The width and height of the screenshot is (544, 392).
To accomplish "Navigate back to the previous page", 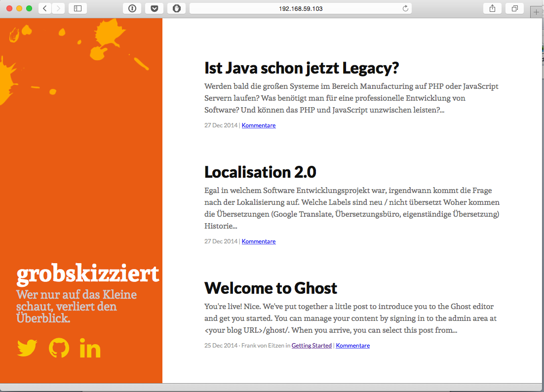I will click(44, 8).
